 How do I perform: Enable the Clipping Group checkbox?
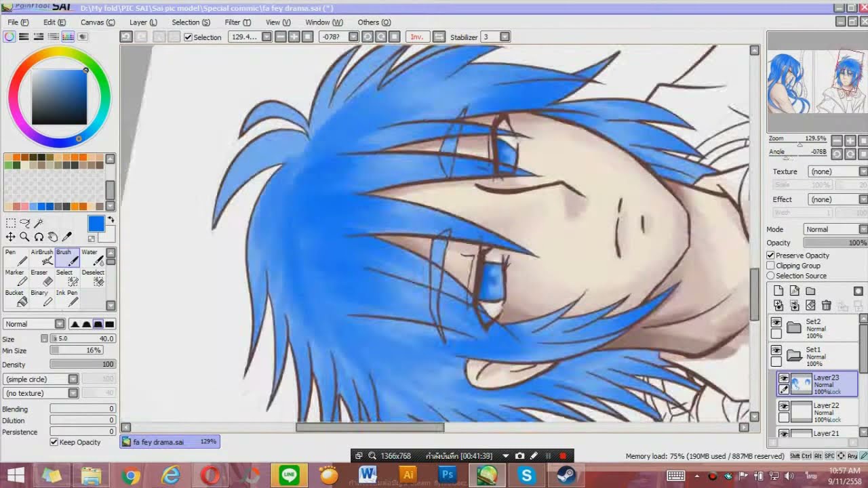click(771, 266)
